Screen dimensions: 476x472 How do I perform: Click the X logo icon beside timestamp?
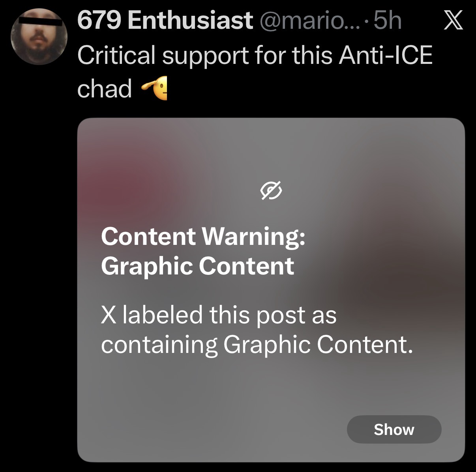pos(453,21)
